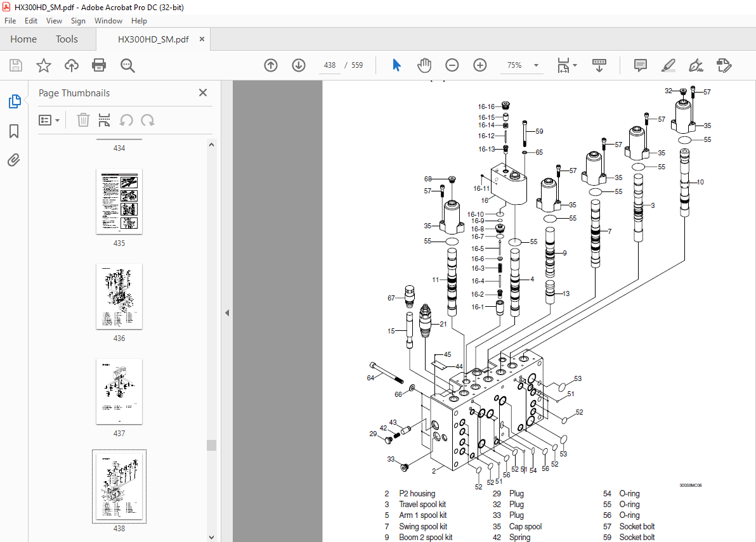Select page 438 thumbnail
The image size is (756, 542).
click(119, 486)
